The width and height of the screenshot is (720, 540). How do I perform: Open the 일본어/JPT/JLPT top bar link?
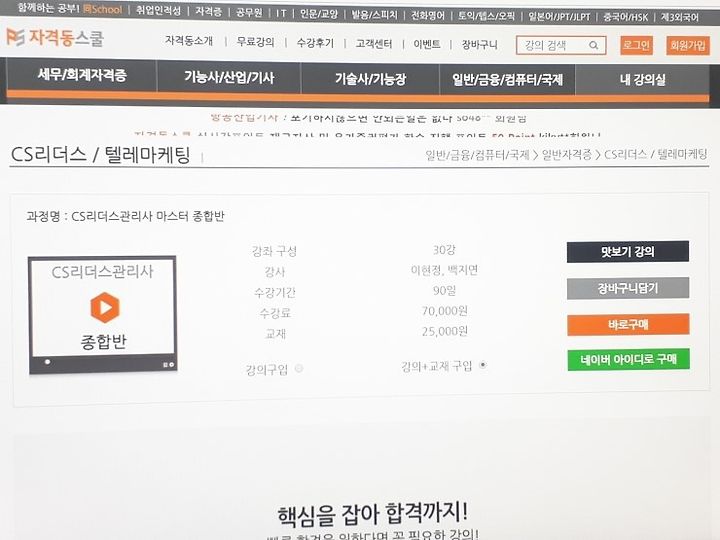coord(559,17)
